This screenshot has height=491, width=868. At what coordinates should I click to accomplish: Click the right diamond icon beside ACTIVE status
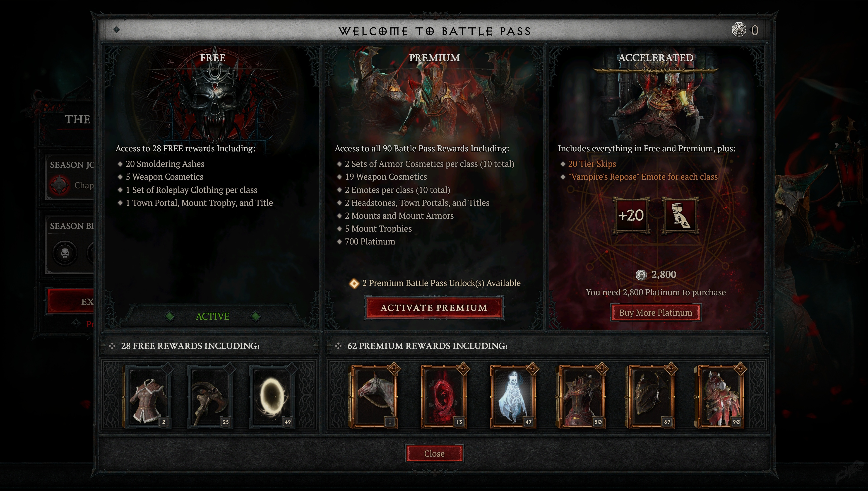click(256, 316)
